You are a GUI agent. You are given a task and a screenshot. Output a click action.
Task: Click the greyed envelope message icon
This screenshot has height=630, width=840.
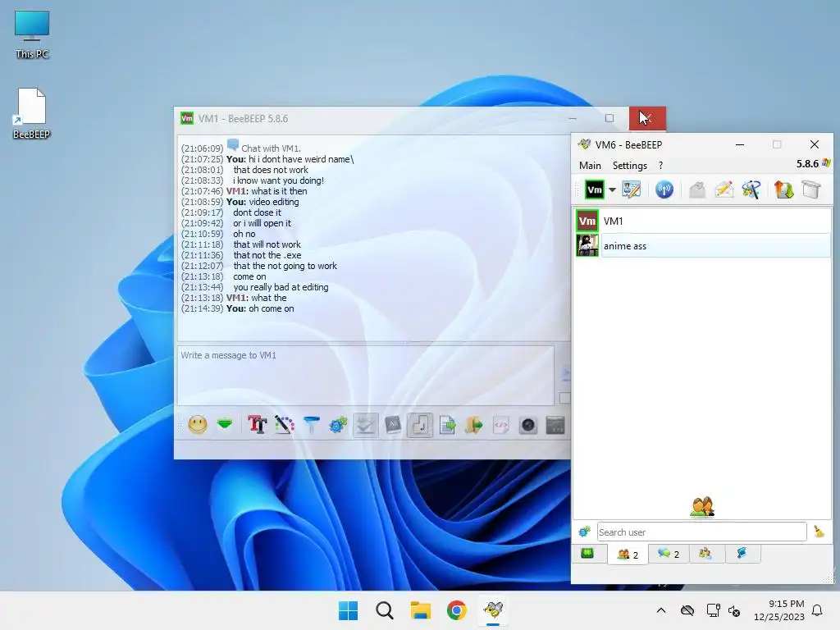pos(697,189)
